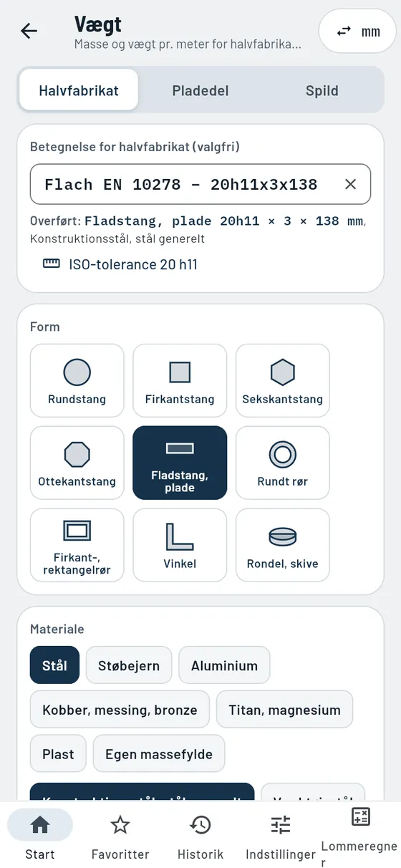Choose Titan, magnesium material chip
Viewport: 401px width, 868px height.
click(284, 710)
